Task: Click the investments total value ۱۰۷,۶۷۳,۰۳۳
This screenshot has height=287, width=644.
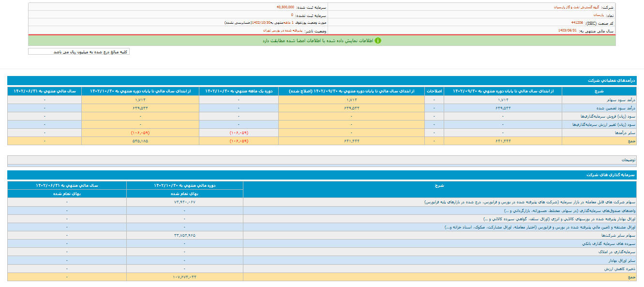Action: pyautogui.click(x=184, y=277)
